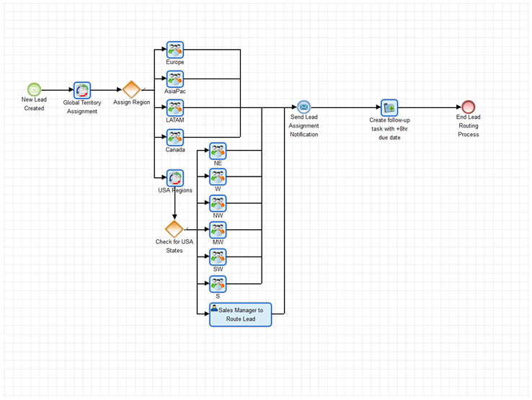
Task: Select the End Lead Routing Process end event
Action: coord(469,107)
